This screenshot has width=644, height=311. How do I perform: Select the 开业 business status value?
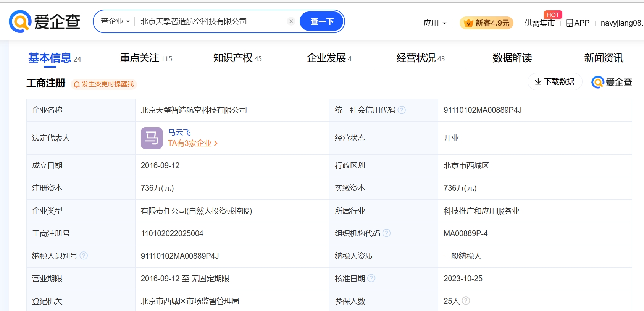(x=451, y=138)
